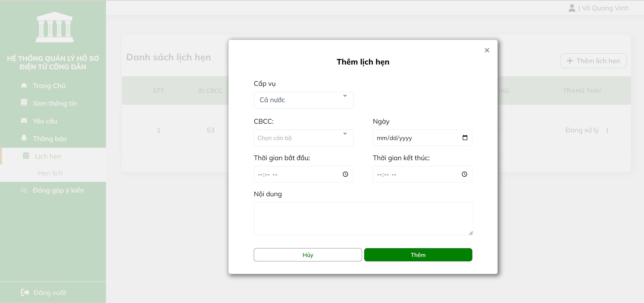The image size is (644, 303).
Task: Click the Thông báo bell icon
Action: [24, 138]
